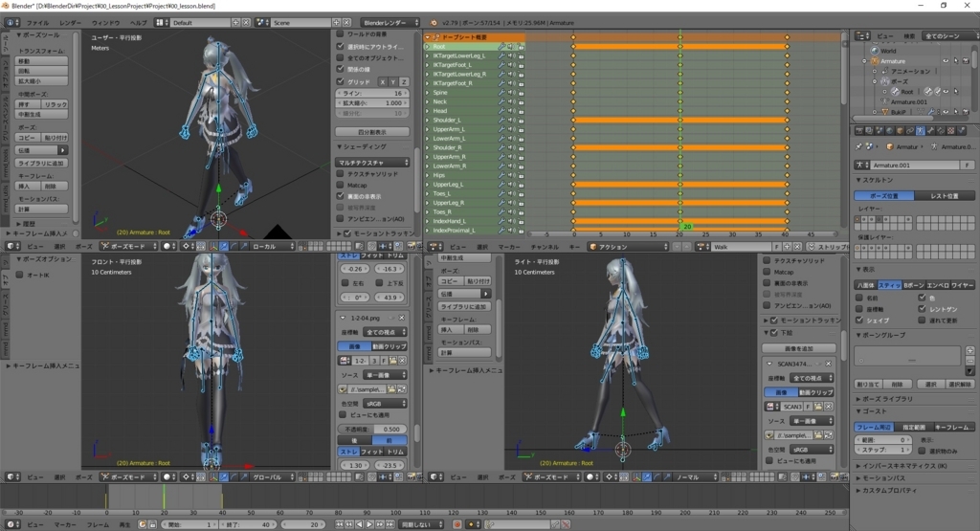Image resolution: width=980 pixels, height=531 pixels.
Task: Select the armature data properties tab icon
Action: (919, 131)
